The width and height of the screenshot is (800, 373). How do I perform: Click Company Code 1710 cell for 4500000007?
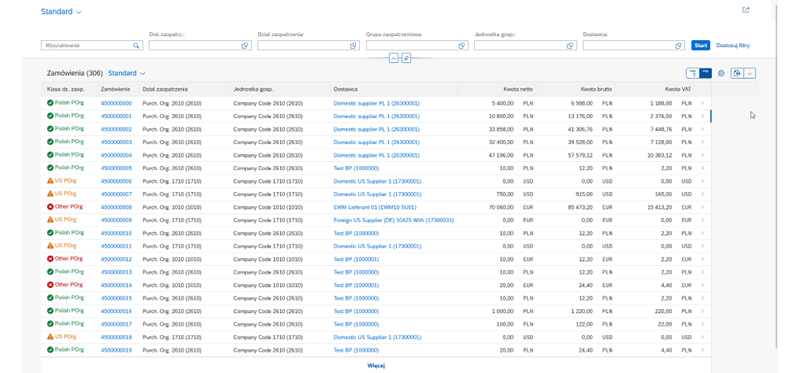point(268,194)
